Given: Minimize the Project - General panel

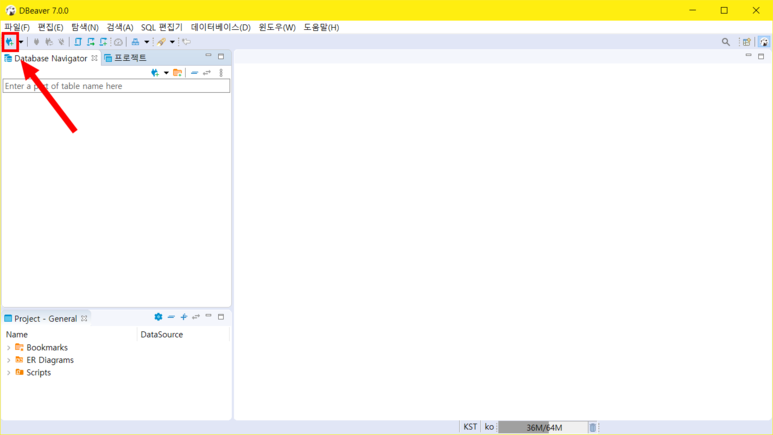Looking at the screenshot, I should (x=209, y=316).
